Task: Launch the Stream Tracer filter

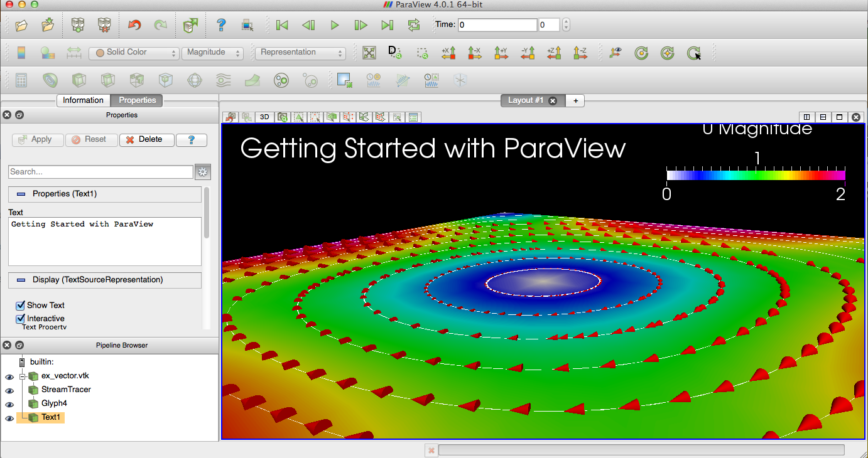Action: tap(222, 80)
